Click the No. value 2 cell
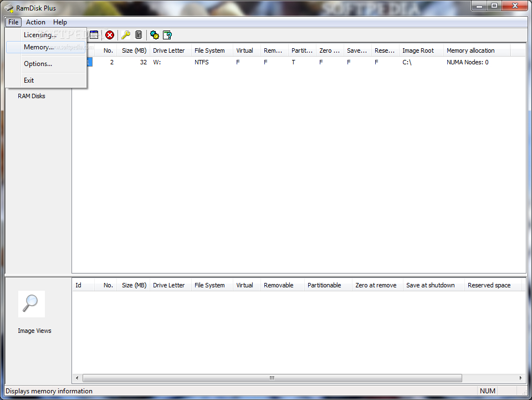 (x=111, y=63)
